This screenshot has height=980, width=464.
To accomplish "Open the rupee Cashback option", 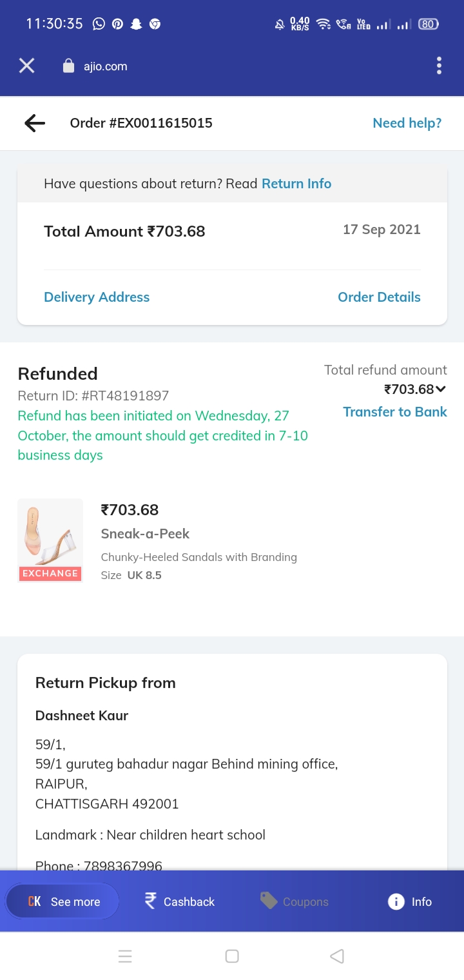I will click(x=179, y=901).
